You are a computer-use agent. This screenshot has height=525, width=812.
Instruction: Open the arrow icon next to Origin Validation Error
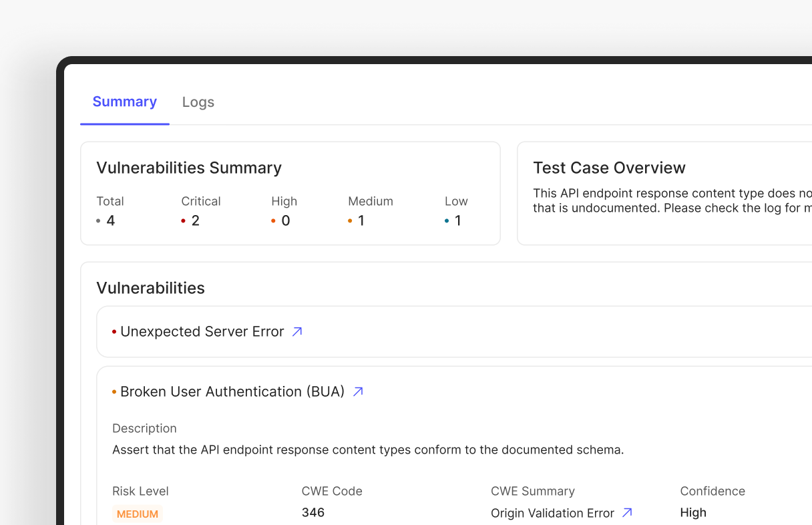point(627,513)
